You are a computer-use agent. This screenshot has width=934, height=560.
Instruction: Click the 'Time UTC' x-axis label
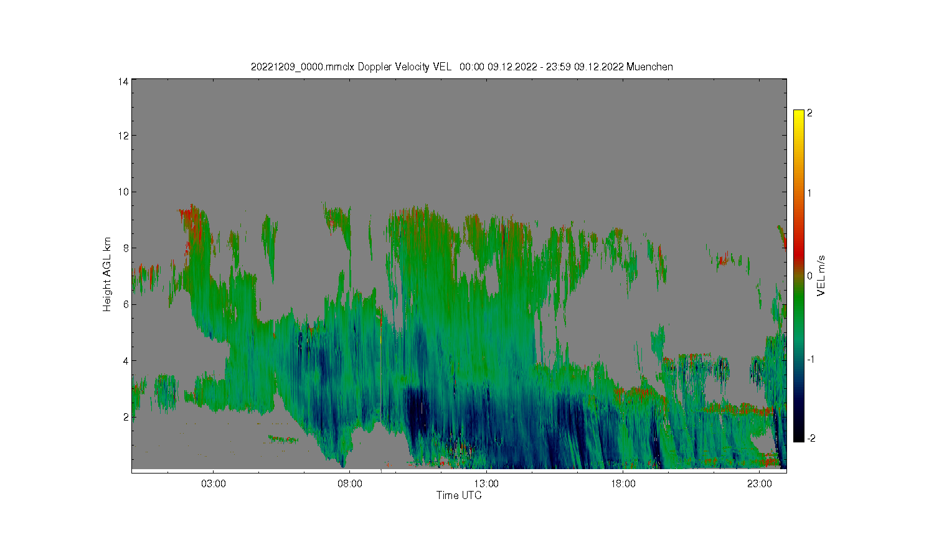pyautogui.click(x=459, y=495)
